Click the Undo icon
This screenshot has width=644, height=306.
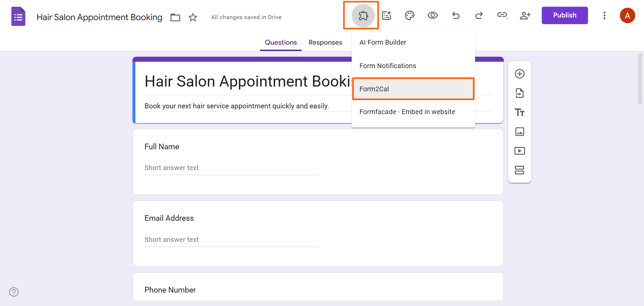(456, 15)
